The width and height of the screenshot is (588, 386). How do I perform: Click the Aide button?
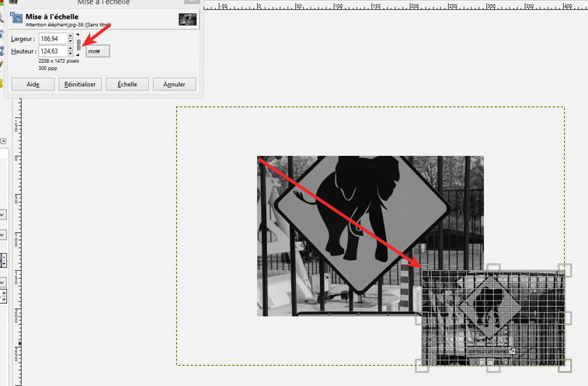[x=33, y=84]
